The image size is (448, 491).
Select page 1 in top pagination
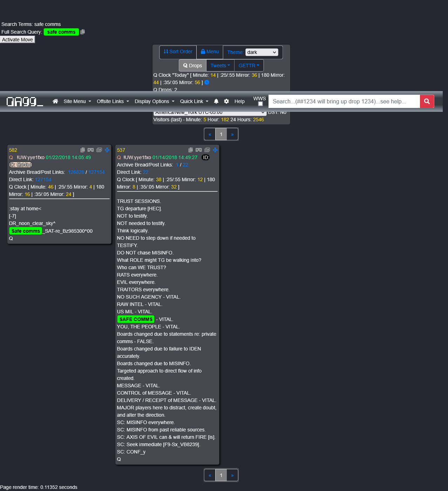click(x=221, y=134)
